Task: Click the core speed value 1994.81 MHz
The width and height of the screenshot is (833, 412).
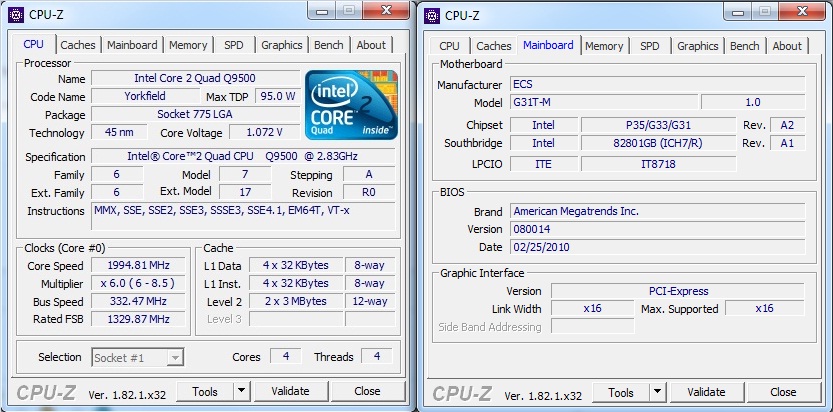Action: 138,265
